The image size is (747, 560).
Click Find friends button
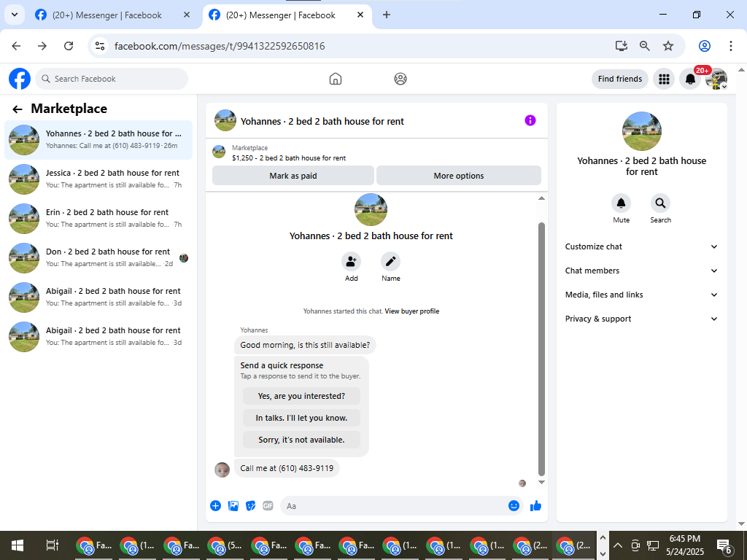coord(620,79)
